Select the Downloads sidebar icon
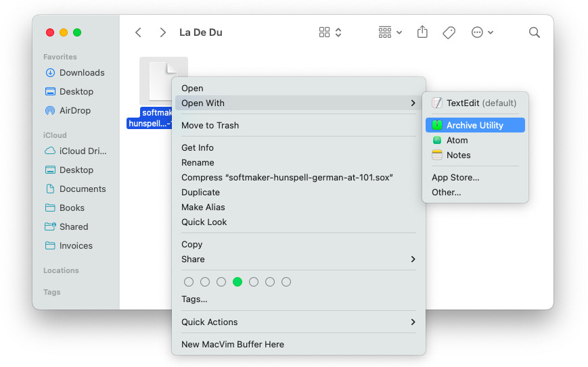Viewport: 588px width, 367px height. (x=50, y=72)
